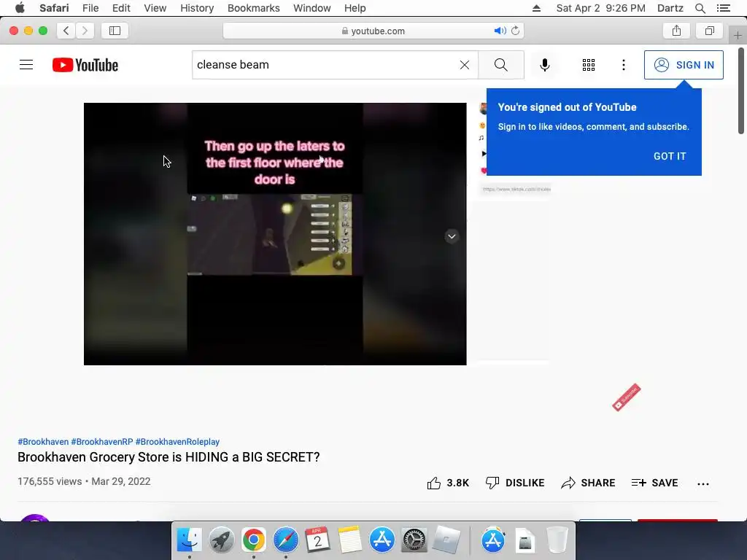Image resolution: width=747 pixels, height=560 pixels.
Task: Open the three-dot settings menu in header
Action: [x=624, y=65]
